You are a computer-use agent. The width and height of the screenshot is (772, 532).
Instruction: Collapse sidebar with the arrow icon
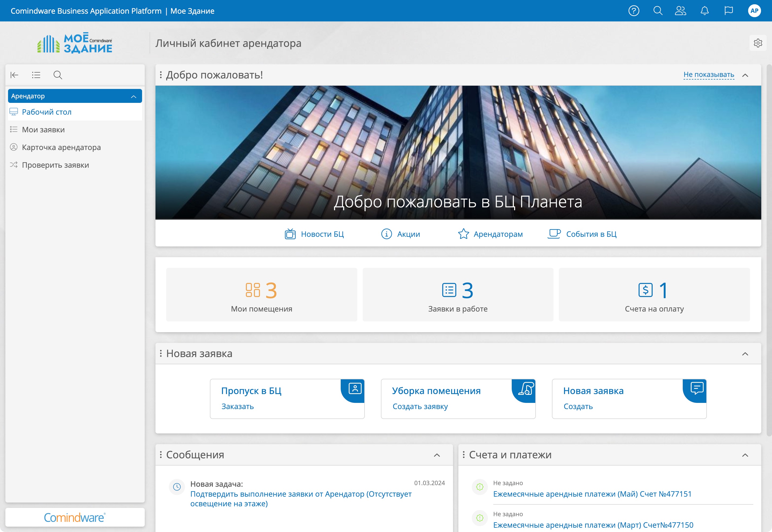coord(14,75)
